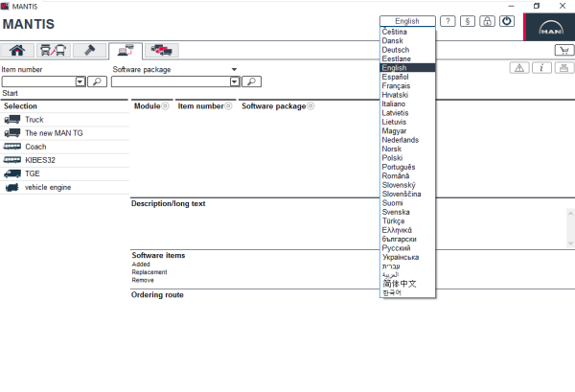Click the English language selector box

407,21
